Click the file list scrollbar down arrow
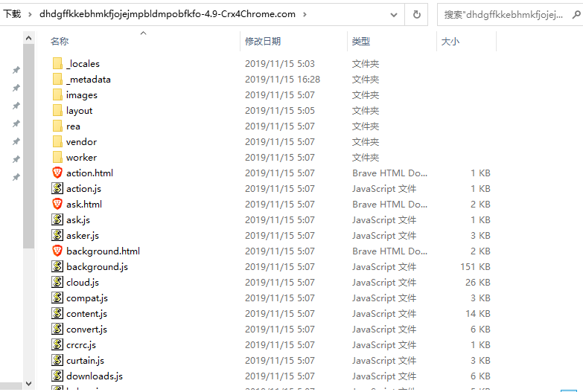This screenshot has height=392, width=583. click(x=29, y=384)
